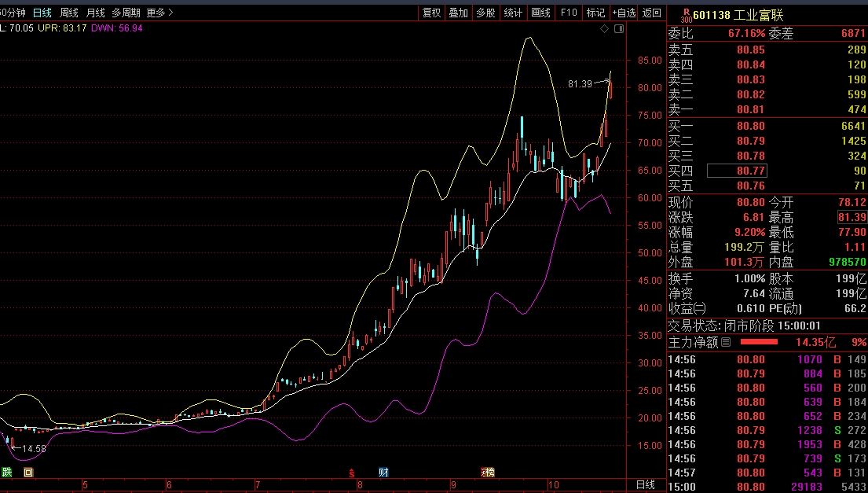
Task: Click the 内盘 value 978570
Action: (848, 262)
